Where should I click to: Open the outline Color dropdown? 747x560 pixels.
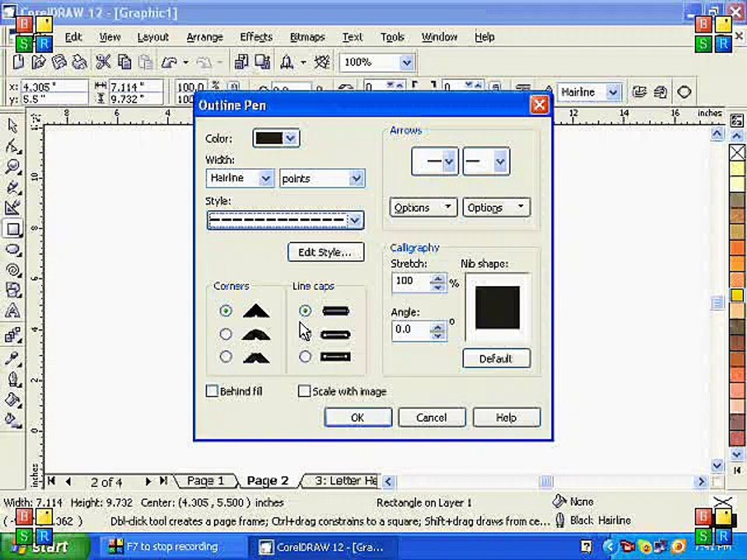pos(290,138)
